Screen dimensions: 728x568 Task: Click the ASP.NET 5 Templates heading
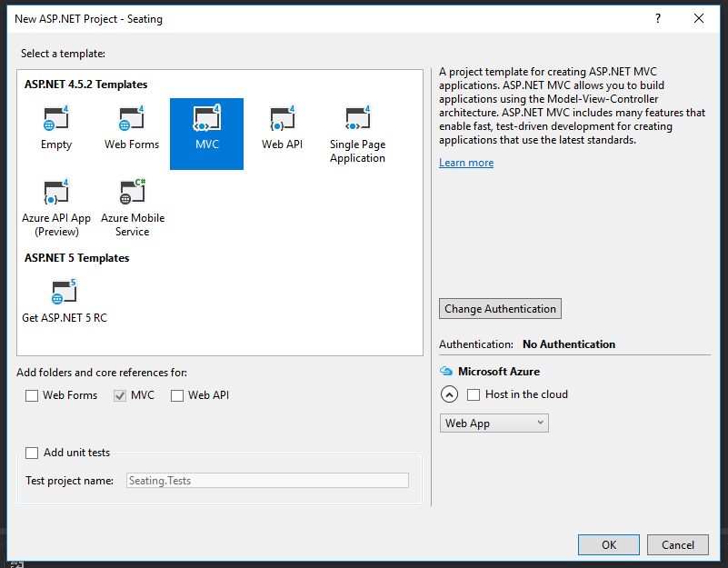click(76, 258)
